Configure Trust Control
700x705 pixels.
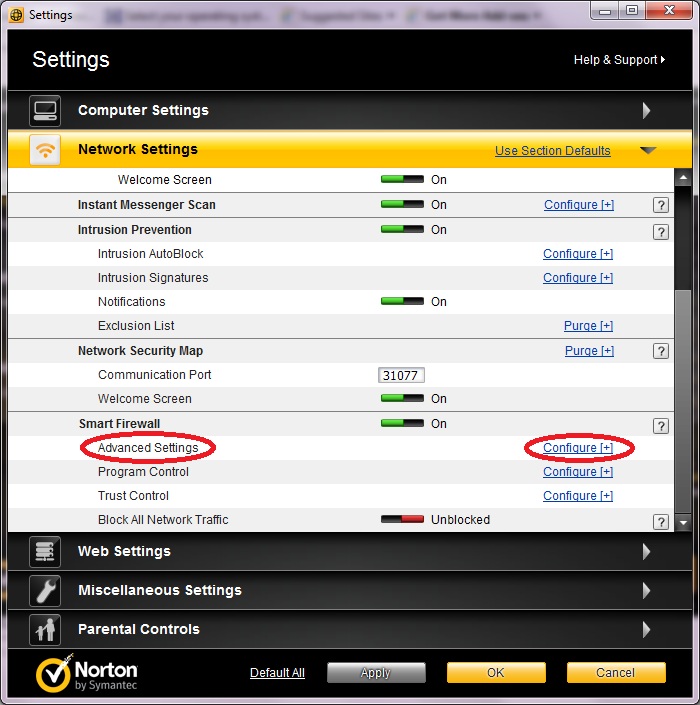[578, 496]
